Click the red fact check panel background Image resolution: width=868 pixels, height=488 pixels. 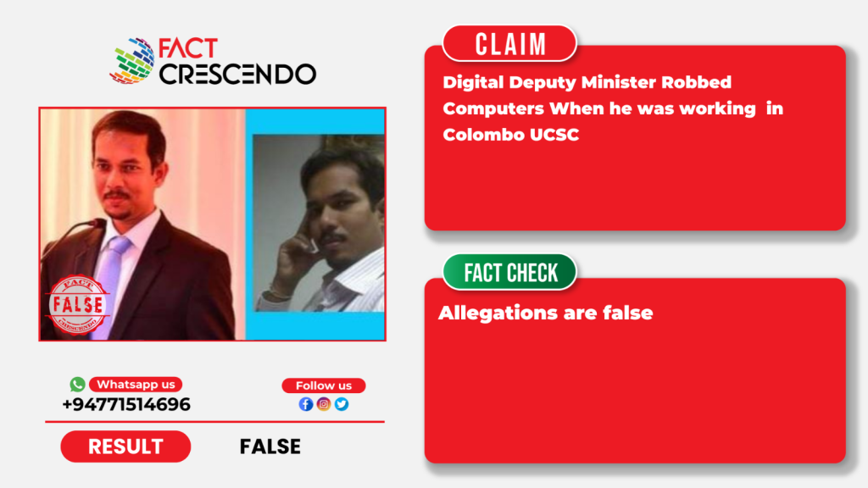click(635, 393)
